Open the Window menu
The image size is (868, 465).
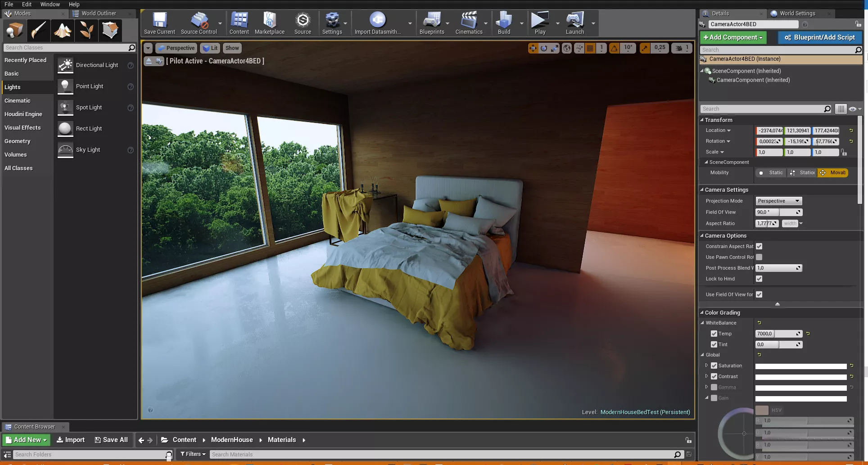[50, 4]
